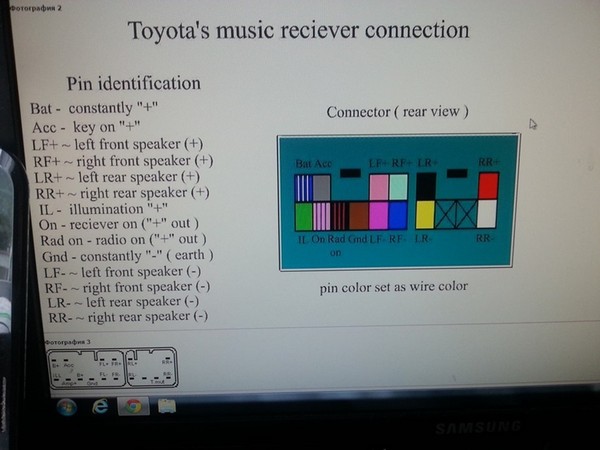Click the text "LF- ~ left front speaker (-)"
Image resolution: width=600 pixels, height=450 pixels.
pos(122,272)
